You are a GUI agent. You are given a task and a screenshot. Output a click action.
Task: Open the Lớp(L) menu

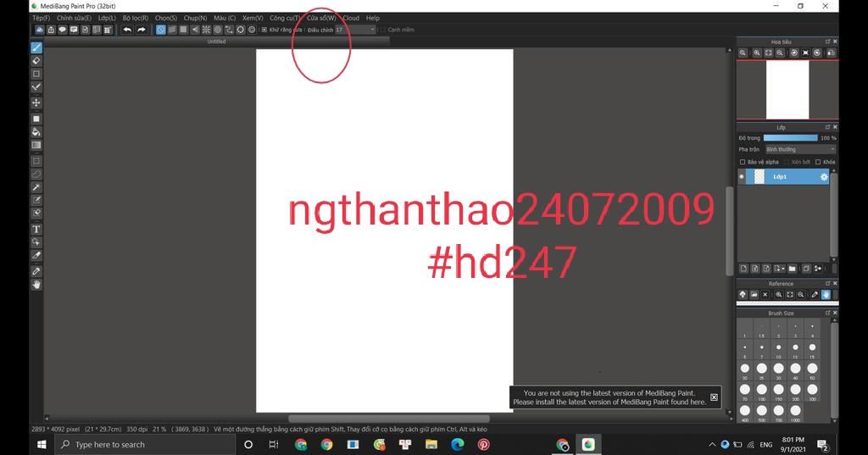(x=107, y=19)
